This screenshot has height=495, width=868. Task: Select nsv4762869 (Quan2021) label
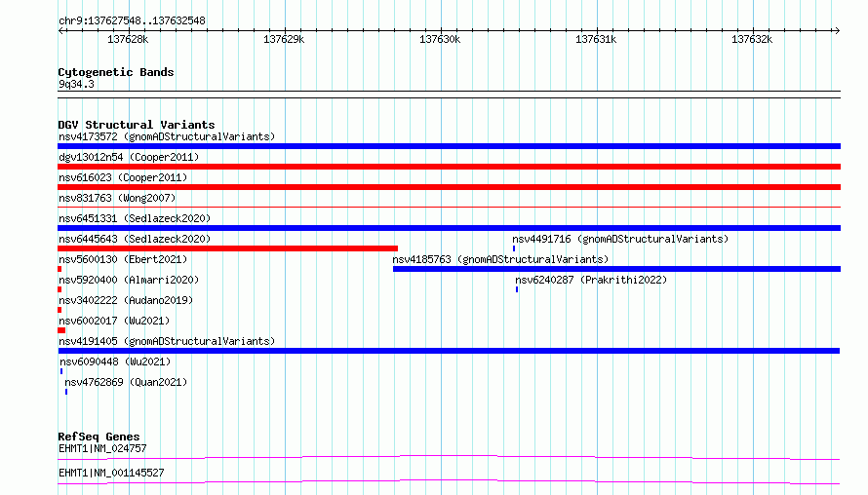pos(126,382)
